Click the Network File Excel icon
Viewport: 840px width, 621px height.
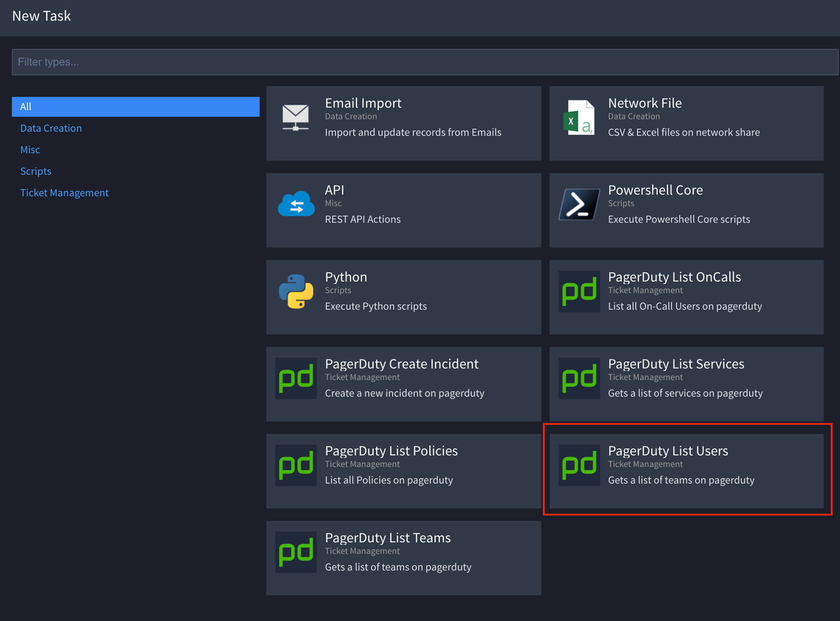tap(579, 117)
